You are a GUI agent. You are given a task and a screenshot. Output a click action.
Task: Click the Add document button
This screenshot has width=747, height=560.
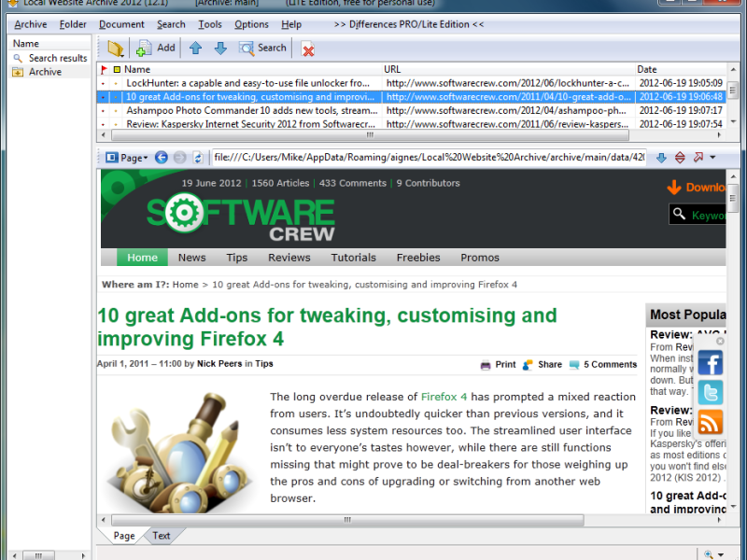(155, 49)
